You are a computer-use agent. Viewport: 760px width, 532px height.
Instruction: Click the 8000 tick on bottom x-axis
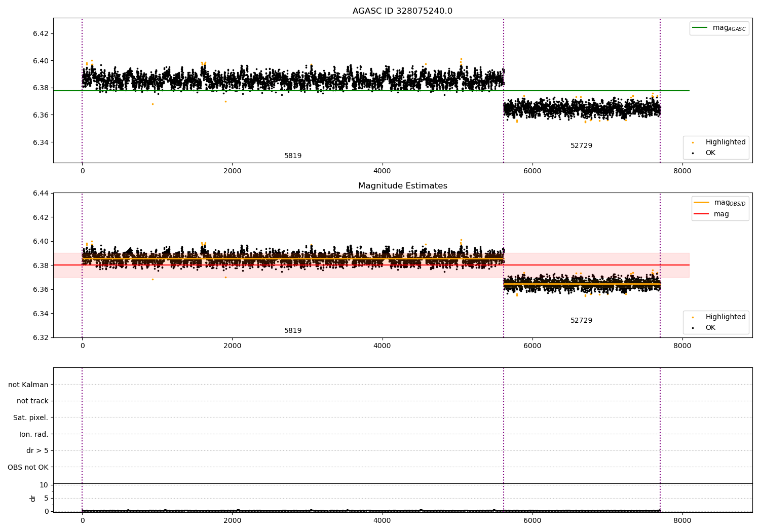coord(682,520)
